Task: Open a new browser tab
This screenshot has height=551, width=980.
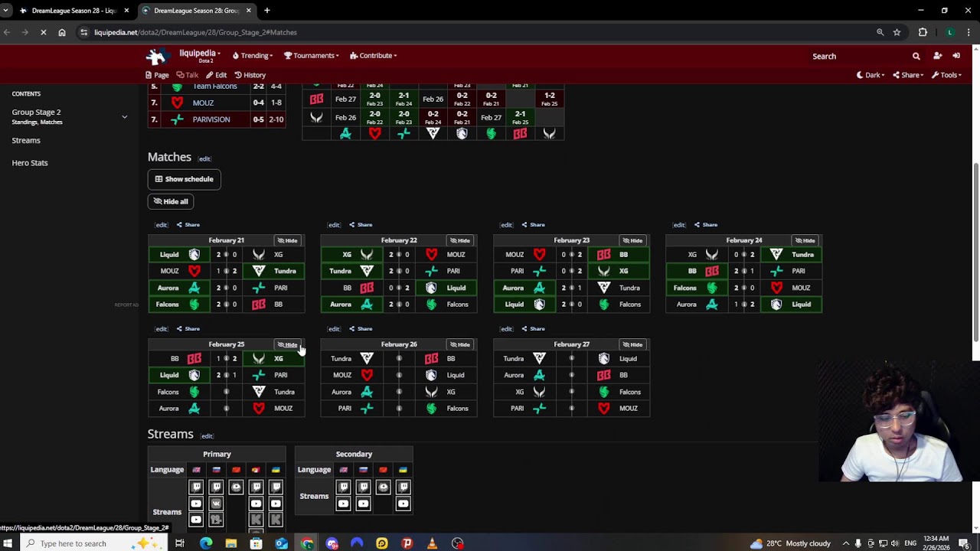Action: pos(267,11)
